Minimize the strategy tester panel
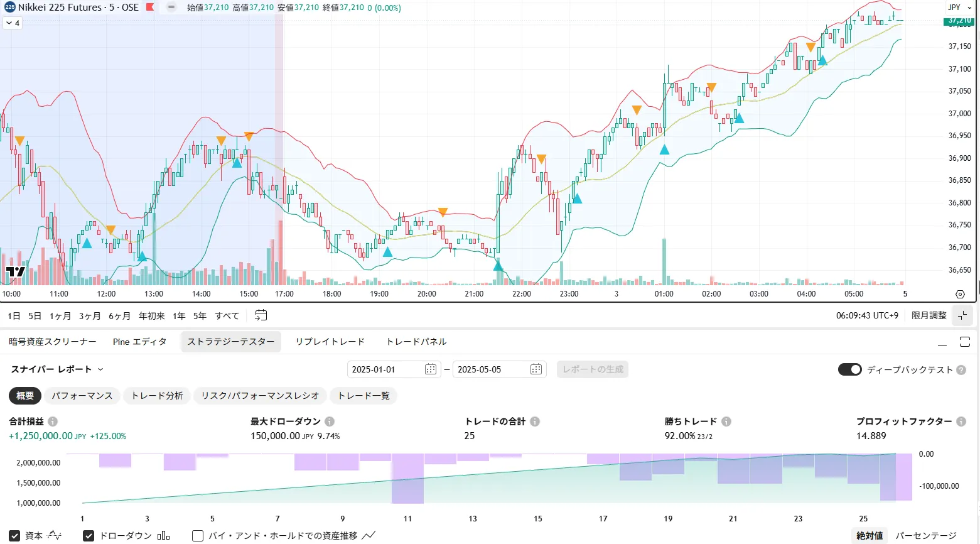 (942, 342)
